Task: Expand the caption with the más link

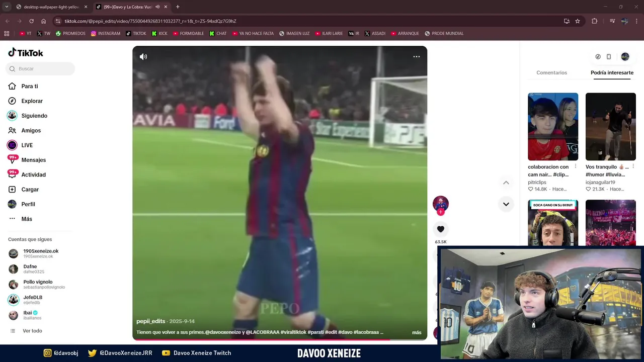Action: coord(417,333)
